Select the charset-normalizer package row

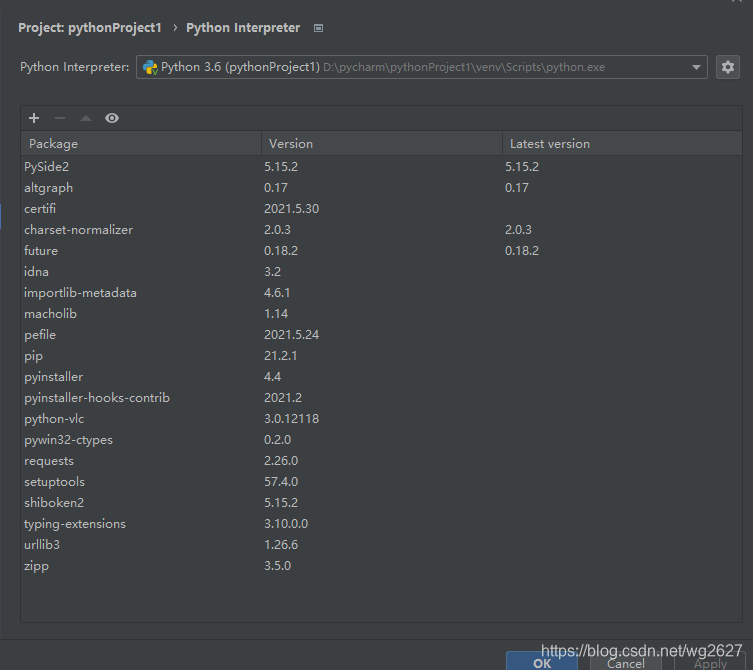point(381,230)
